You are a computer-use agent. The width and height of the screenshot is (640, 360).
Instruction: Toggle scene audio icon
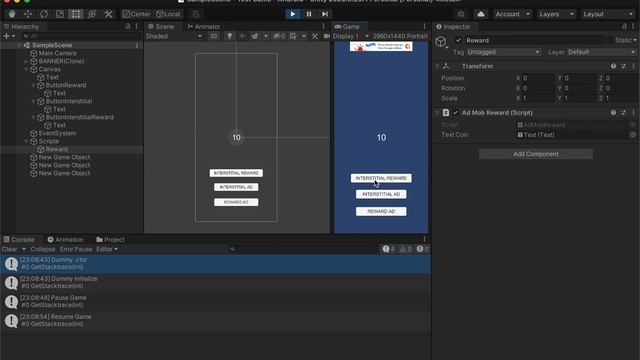pyautogui.click(x=242, y=36)
